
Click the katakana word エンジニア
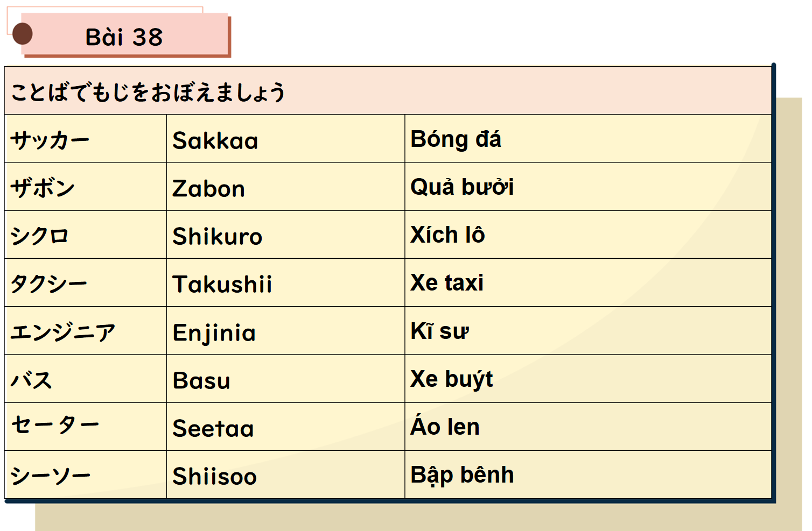[x=63, y=332]
